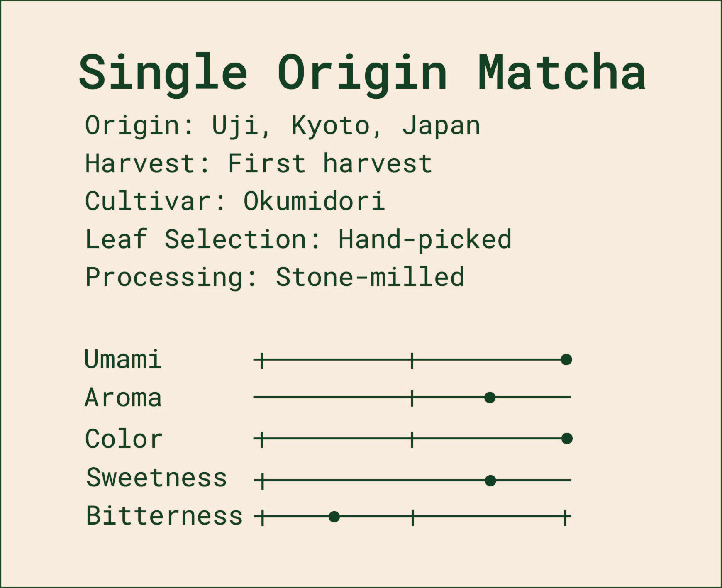Click the Umami label
The width and height of the screenshot is (722, 588).
123,359
